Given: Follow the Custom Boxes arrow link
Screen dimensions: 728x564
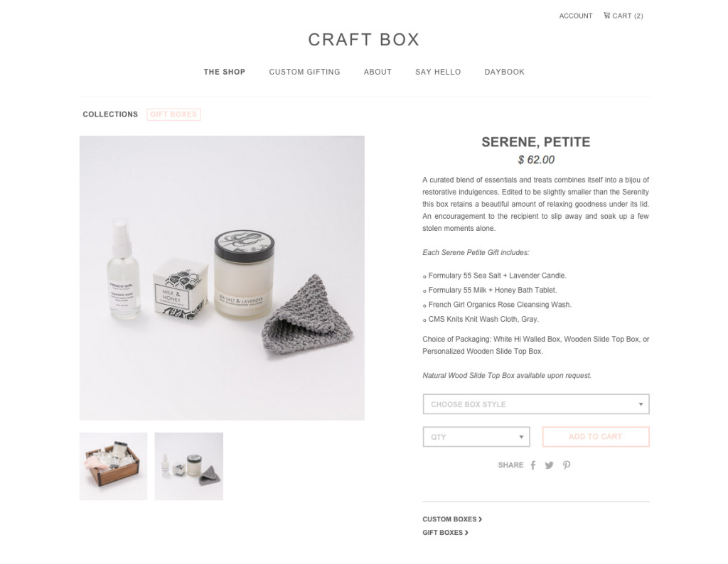Looking at the screenshot, I should [452, 519].
